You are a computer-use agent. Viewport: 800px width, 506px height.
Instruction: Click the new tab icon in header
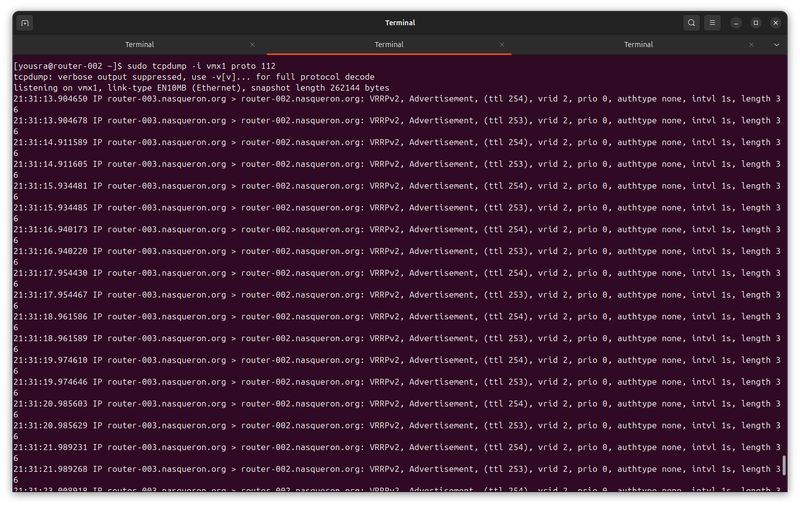25,23
